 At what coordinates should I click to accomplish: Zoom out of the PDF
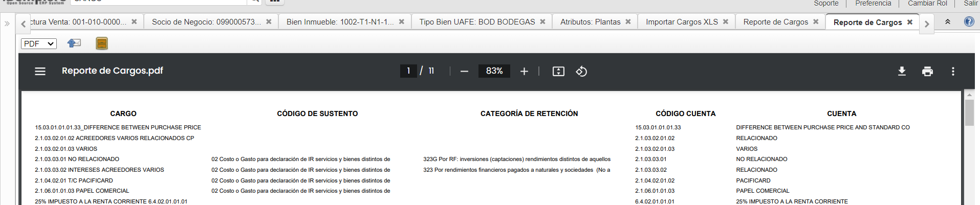(464, 71)
